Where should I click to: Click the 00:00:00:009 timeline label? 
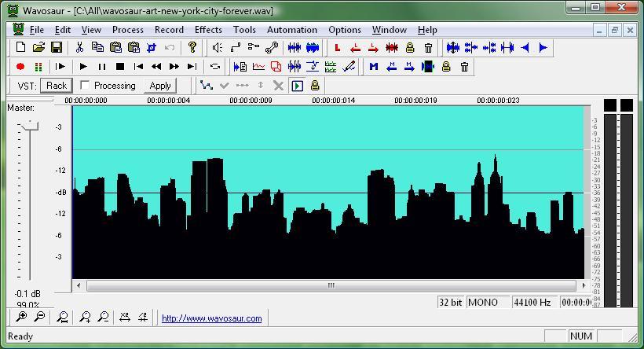tap(251, 101)
